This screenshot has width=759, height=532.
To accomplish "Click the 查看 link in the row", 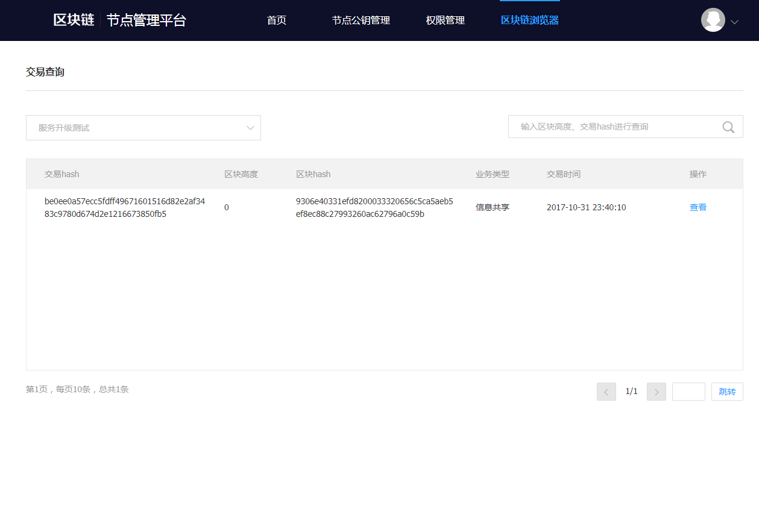I will click(x=698, y=207).
